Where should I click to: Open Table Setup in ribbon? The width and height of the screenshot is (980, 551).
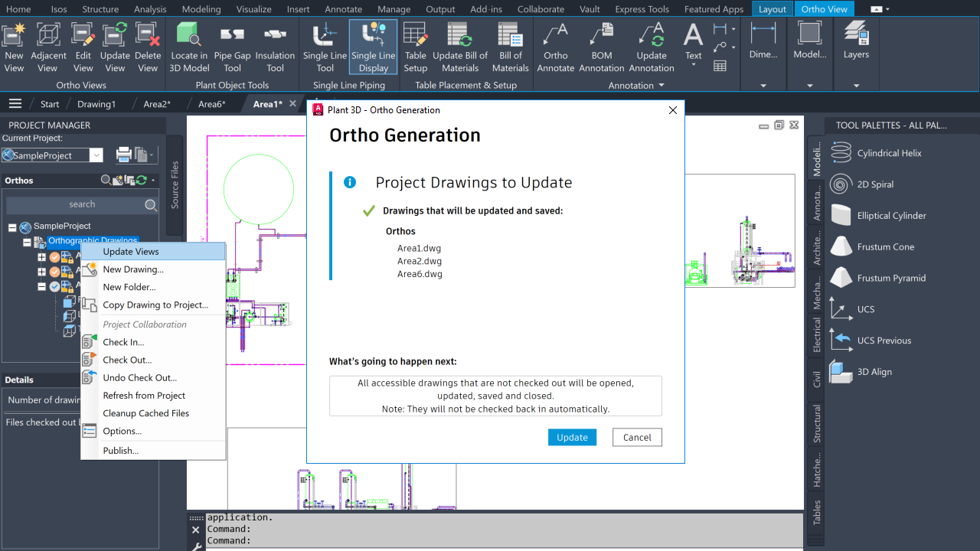pos(416,47)
